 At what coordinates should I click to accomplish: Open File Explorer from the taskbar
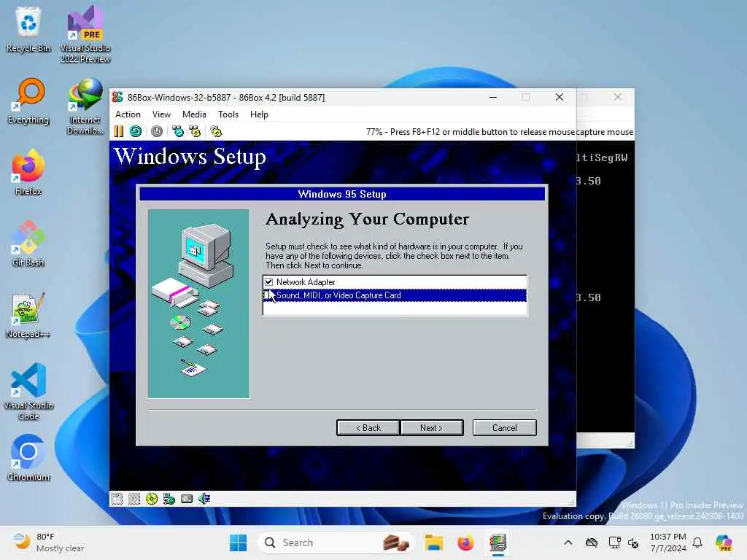[433, 542]
